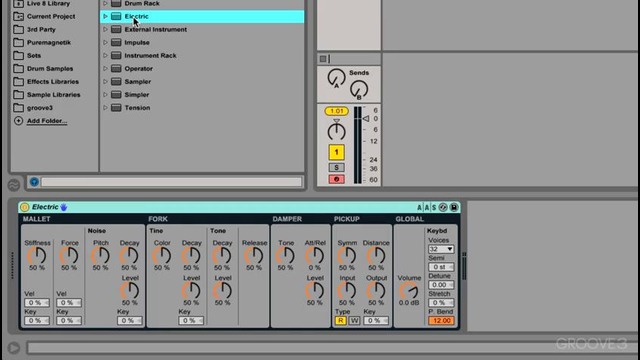The width and height of the screenshot is (640, 360).
Task: Click the Pickup Distance knob
Action: [376, 256]
